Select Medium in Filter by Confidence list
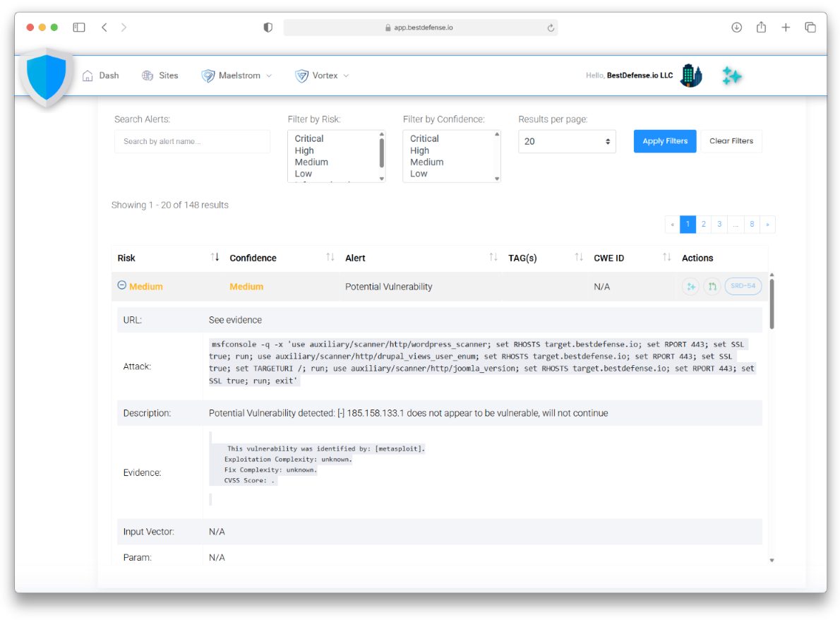The image size is (840, 620). point(427,162)
